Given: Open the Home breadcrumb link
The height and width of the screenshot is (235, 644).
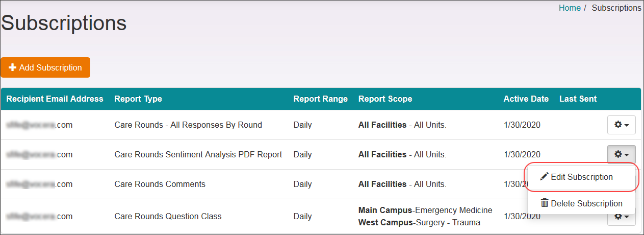Looking at the screenshot, I should coord(570,8).
